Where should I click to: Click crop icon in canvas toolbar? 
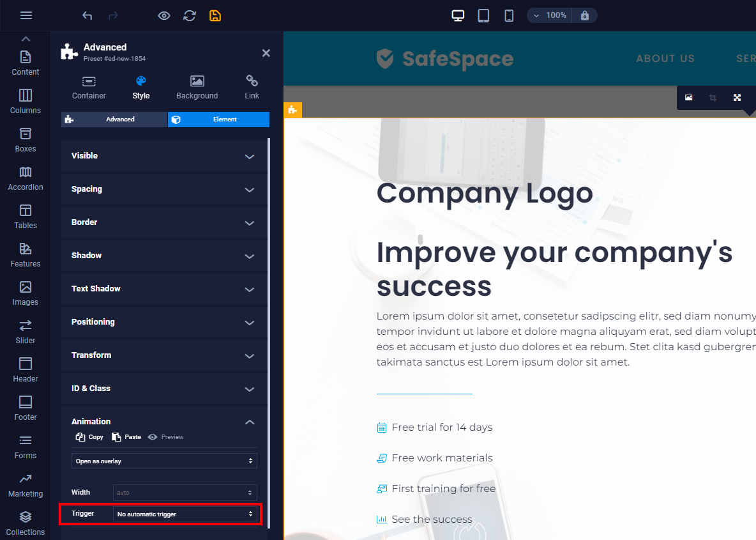(713, 98)
